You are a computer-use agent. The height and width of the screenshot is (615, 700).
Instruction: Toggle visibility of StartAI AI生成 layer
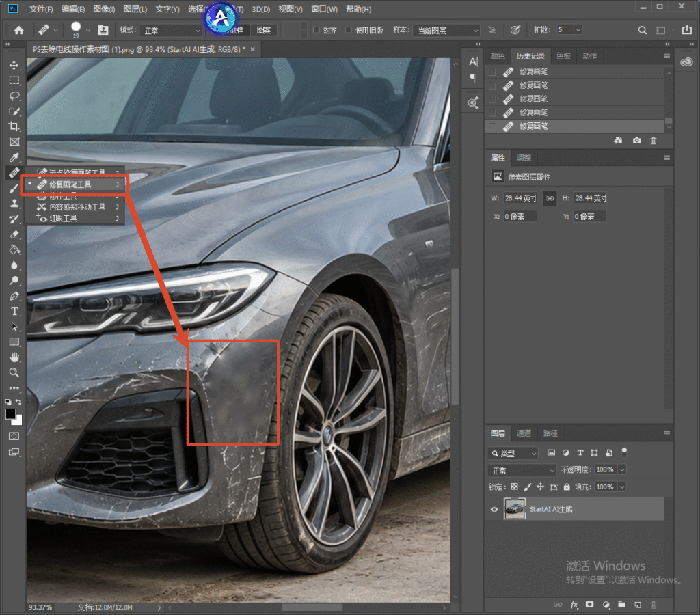[494, 509]
